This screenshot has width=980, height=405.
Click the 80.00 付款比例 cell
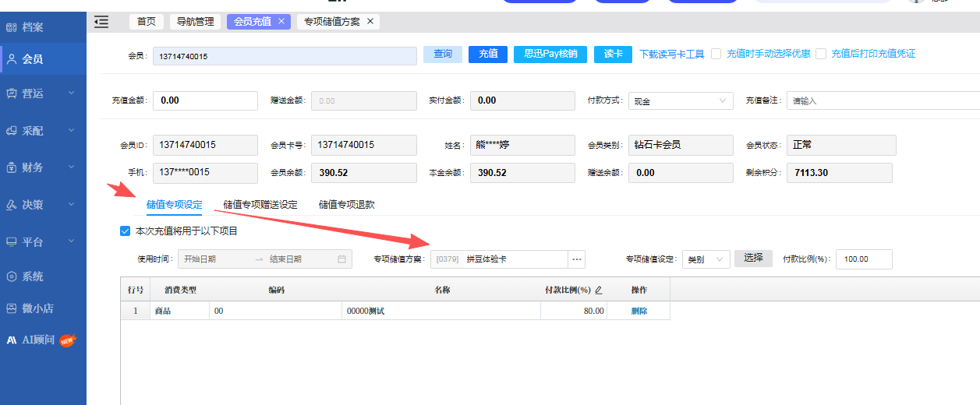pyautogui.click(x=575, y=311)
